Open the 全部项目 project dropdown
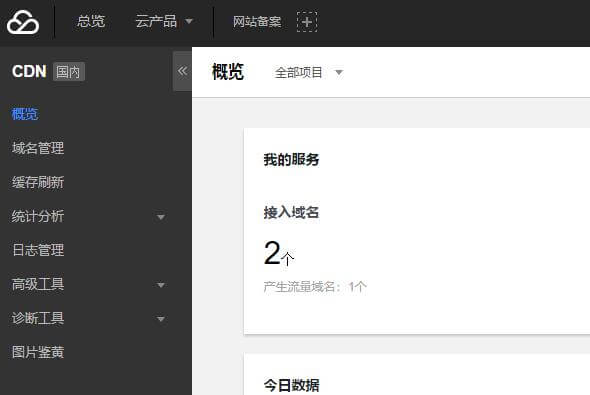Screen dimensions: 590x395 [309, 72]
